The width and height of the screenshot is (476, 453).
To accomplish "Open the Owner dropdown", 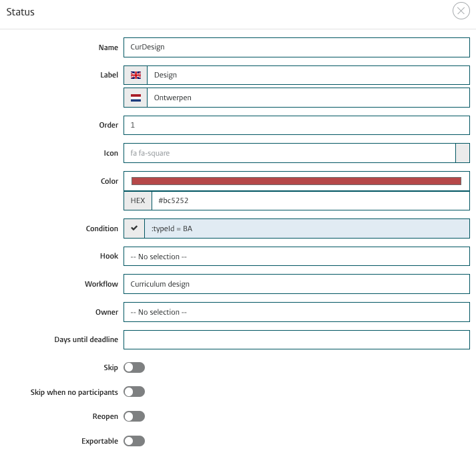I will [296, 312].
